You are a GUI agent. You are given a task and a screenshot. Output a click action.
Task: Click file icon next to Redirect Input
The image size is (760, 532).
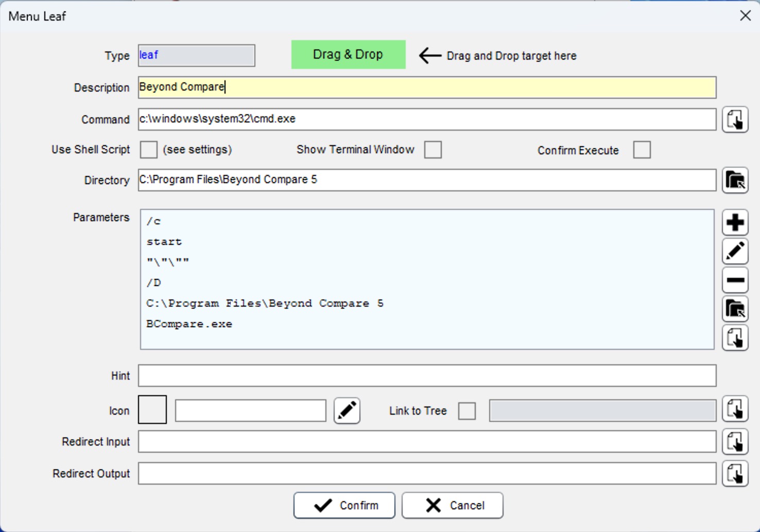click(735, 442)
